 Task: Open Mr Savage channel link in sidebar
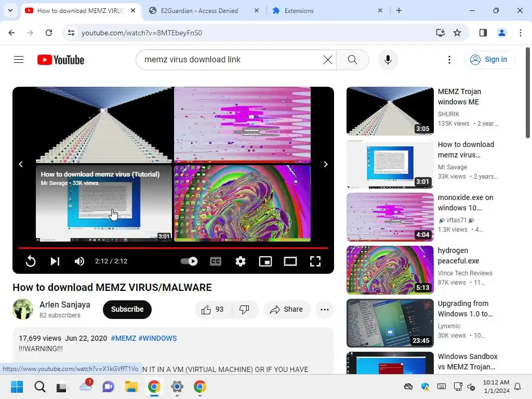453,167
